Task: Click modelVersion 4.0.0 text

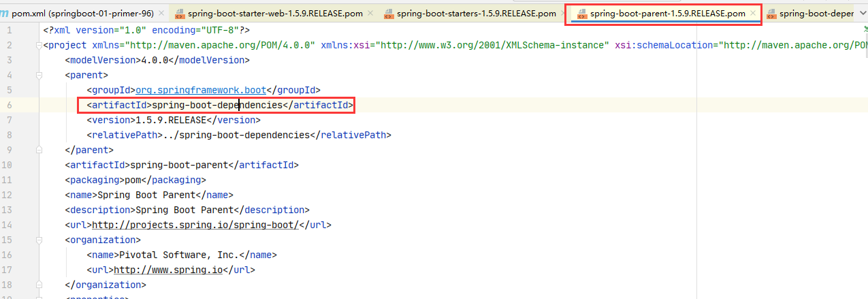Action: pyautogui.click(x=157, y=60)
